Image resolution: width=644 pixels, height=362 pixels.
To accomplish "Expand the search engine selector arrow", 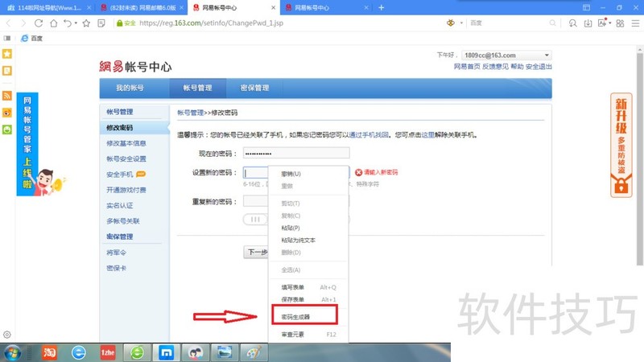I will click(461, 23).
